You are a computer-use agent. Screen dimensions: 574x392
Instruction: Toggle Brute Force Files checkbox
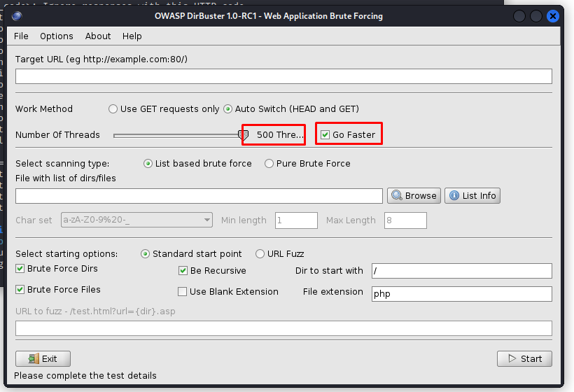pos(20,290)
